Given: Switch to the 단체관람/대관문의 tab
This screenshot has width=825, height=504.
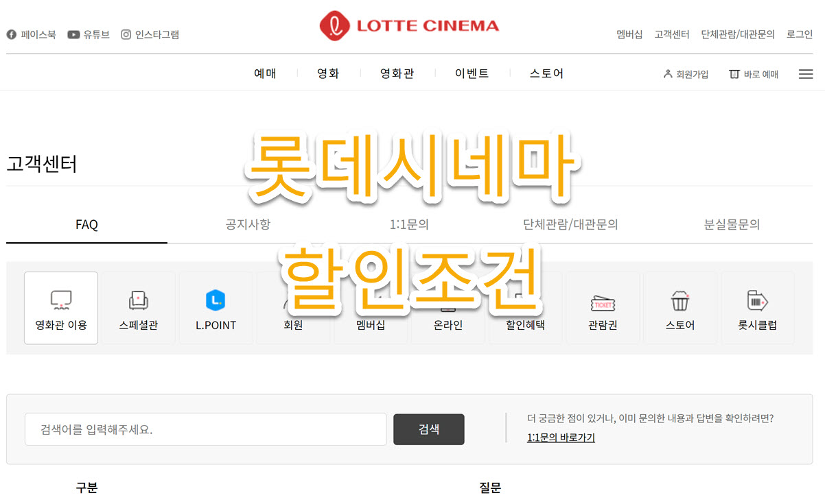Looking at the screenshot, I should pos(570,224).
